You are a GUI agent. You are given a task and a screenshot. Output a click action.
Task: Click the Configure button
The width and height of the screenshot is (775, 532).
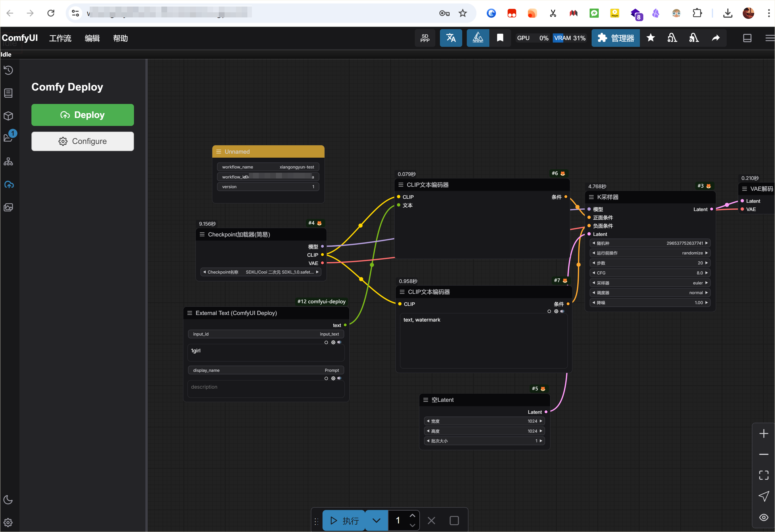click(x=82, y=141)
